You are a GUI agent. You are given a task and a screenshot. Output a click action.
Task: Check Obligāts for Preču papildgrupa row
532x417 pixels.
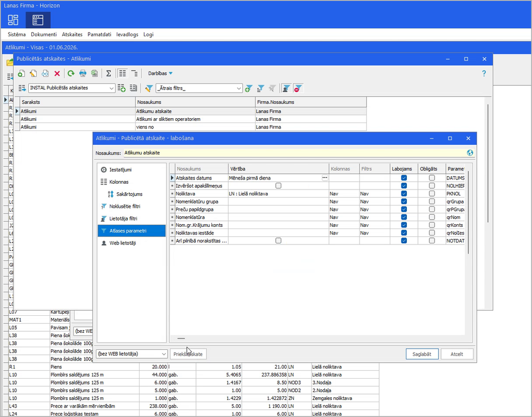pos(431,209)
